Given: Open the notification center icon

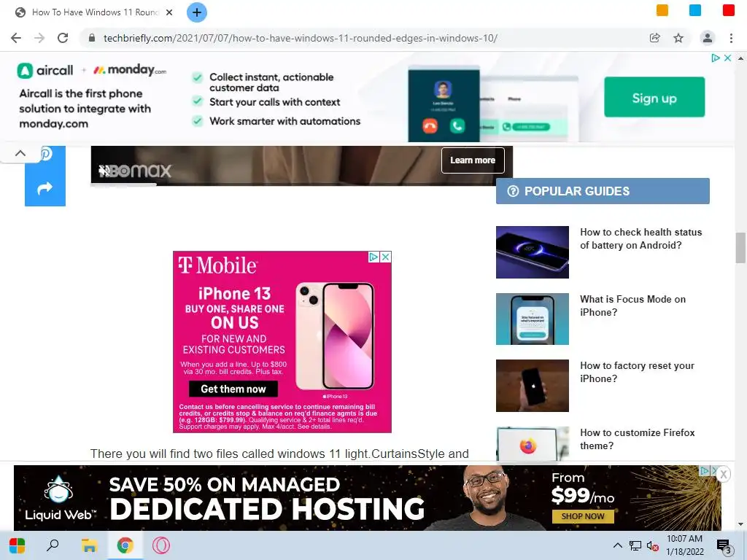Looking at the screenshot, I should click(x=723, y=546).
